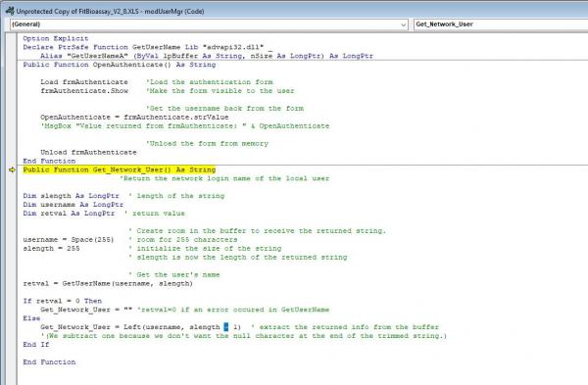This screenshot has width=588, height=385.
Task: Click the 'End If' line
Action: pos(36,345)
